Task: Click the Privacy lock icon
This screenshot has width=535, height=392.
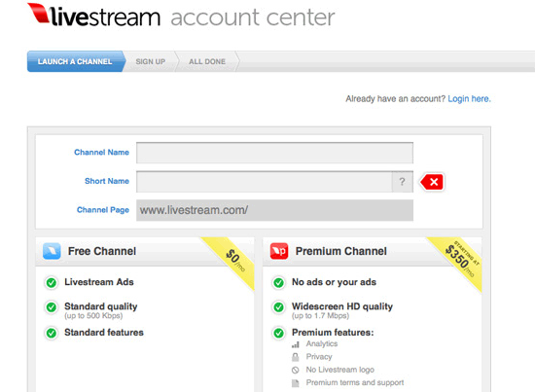Action: tap(296, 357)
